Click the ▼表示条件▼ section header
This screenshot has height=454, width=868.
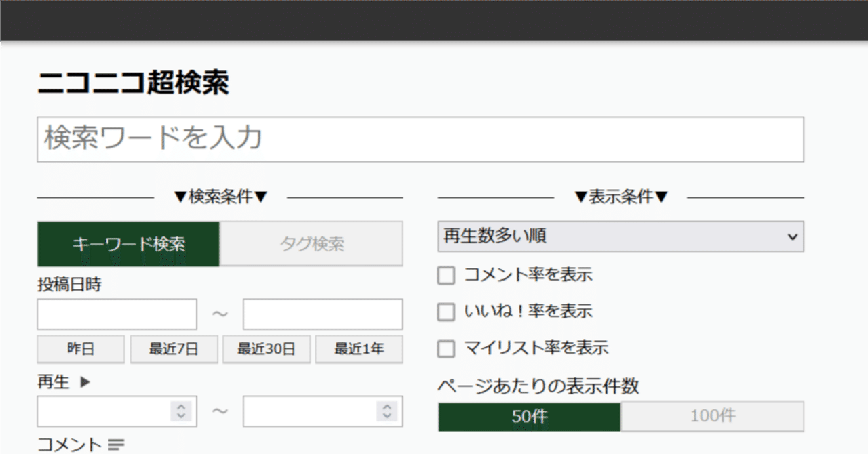(621, 197)
